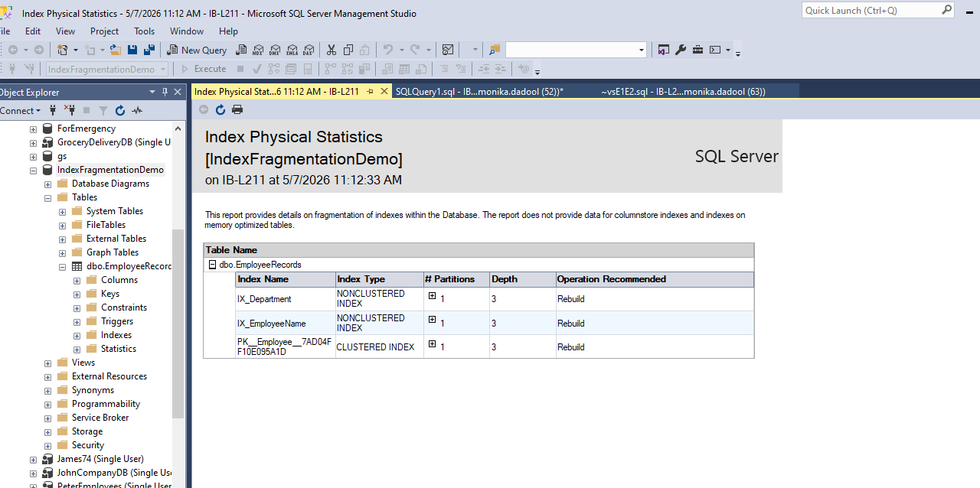The width and height of the screenshot is (980, 488).
Task: Click the Operation Recommended column header
Action: (x=655, y=279)
